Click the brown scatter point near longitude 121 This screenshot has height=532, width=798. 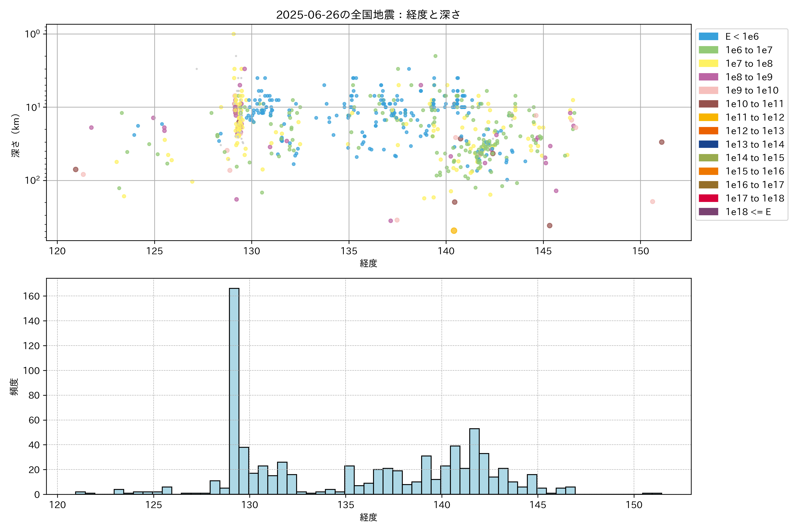(76, 169)
